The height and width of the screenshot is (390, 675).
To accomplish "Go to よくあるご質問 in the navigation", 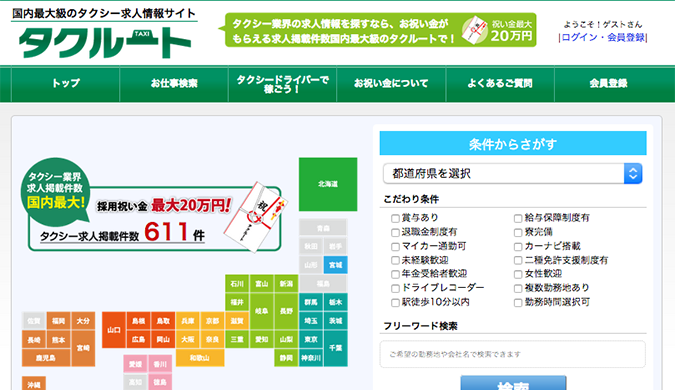I will [x=500, y=84].
